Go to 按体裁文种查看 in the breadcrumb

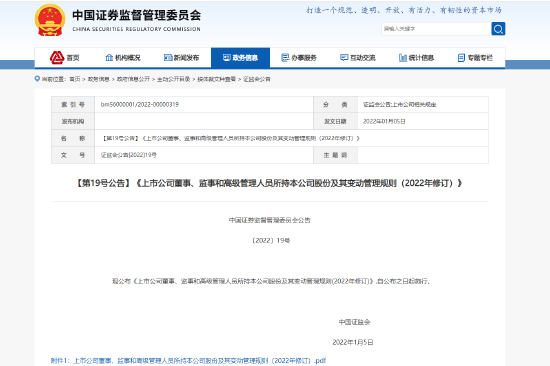point(216,79)
